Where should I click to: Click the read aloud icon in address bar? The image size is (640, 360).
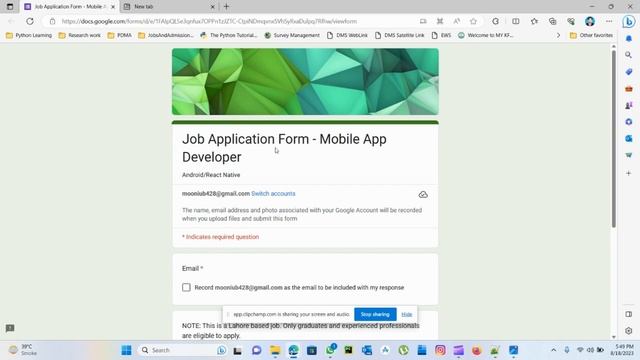pyautogui.click(x=456, y=21)
